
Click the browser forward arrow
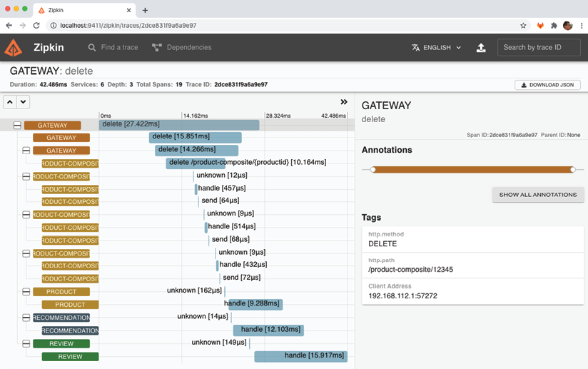[x=23, y=26]
